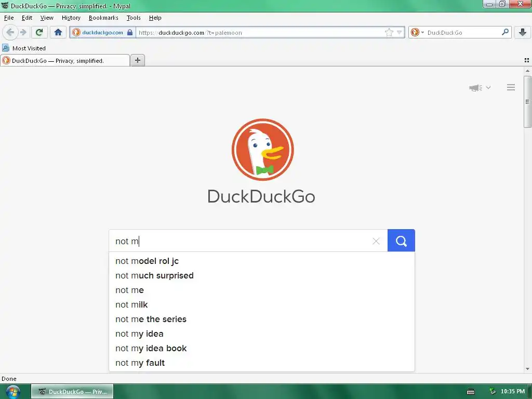Open the Windows Start button
The image size is (532, 399).
(x=13, y=392)
